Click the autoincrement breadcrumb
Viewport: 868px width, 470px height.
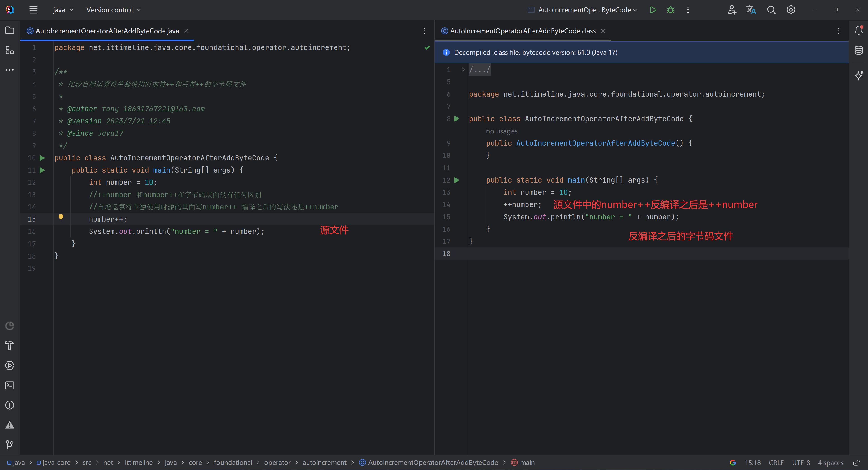point(324,463)
